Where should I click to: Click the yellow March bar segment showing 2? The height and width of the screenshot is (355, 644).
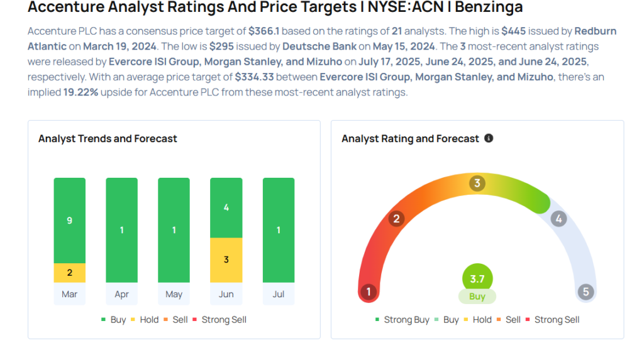[69, 273]
